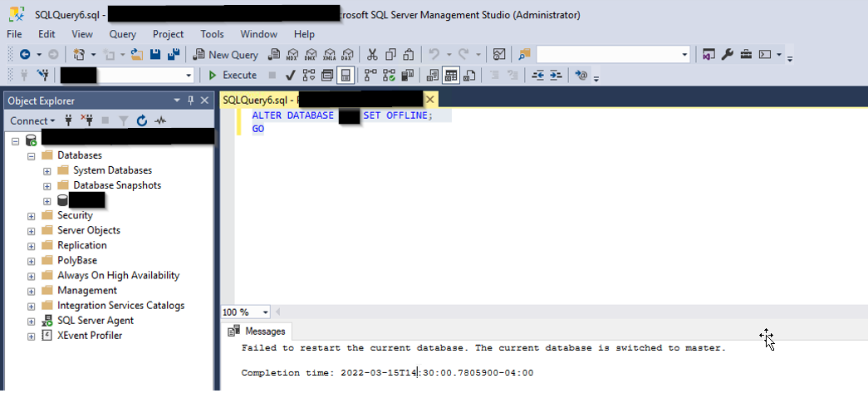Click the DMX query icon
This screenshot has width=868, height=393.
tap(311, 54)
